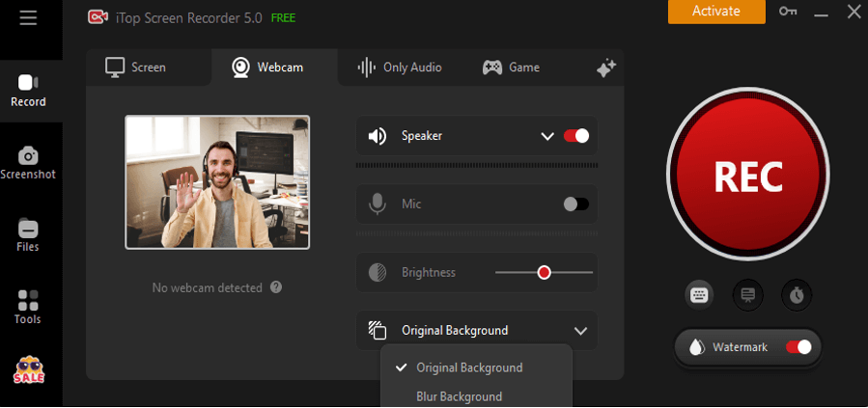
Task: Open the Tools section in sidebar
Action: pyautogui.click(x=28, y=308)
